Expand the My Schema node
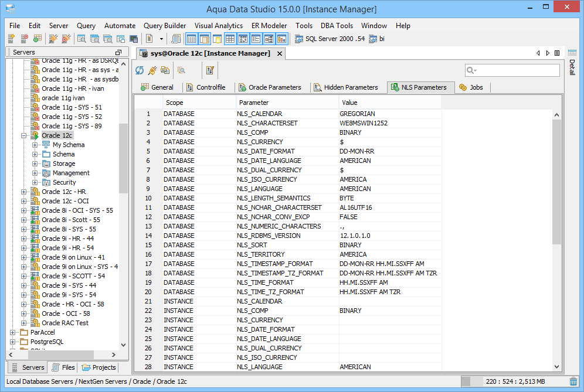584x392 pixels. click(x=35, y=145)
